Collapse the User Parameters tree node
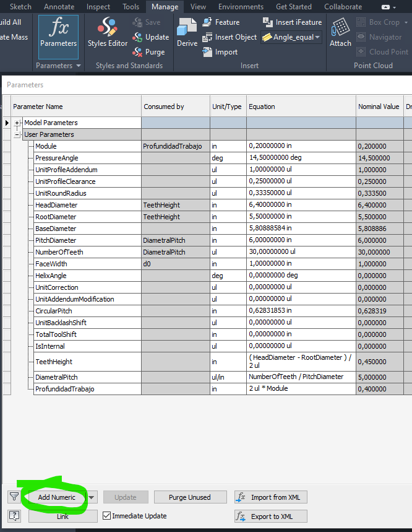Viewport: 412px width, 532px height. 18,134
